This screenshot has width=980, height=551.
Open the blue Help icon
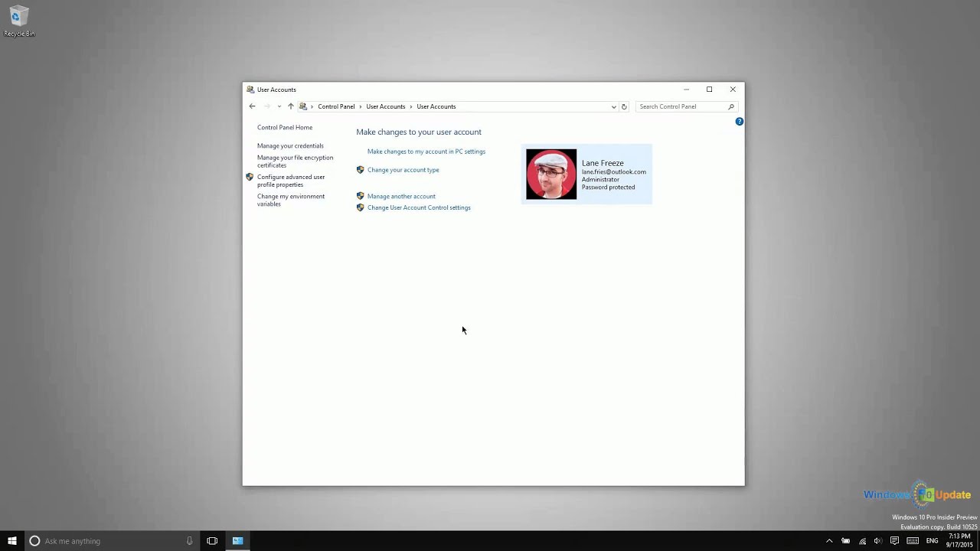tap(739, 122)
